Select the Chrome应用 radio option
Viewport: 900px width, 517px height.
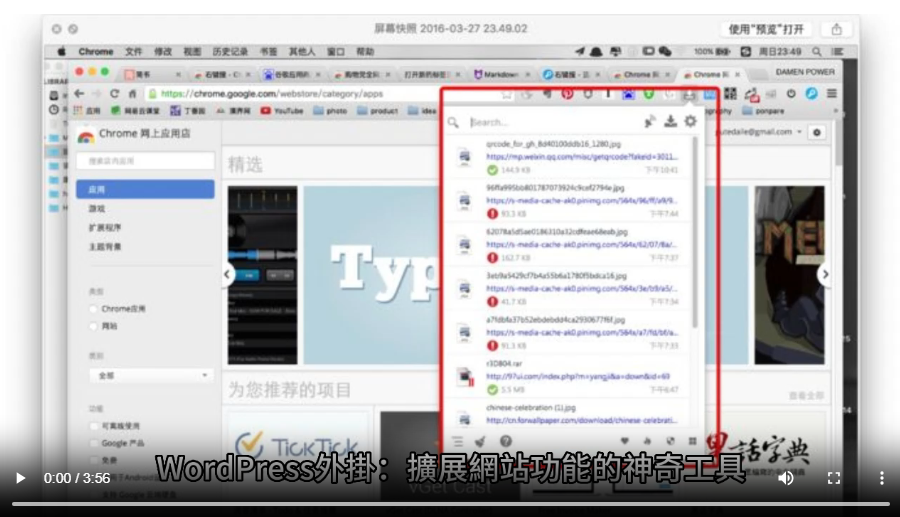point(93,309)
